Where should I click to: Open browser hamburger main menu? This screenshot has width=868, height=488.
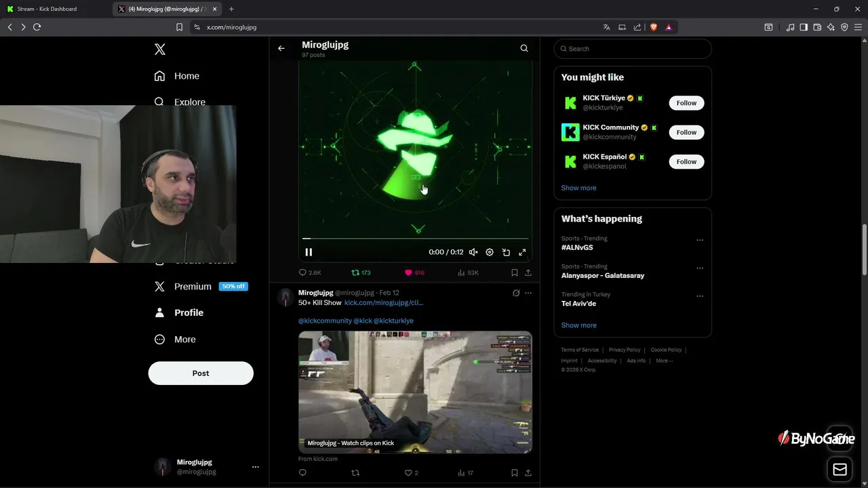coord(858,27)
